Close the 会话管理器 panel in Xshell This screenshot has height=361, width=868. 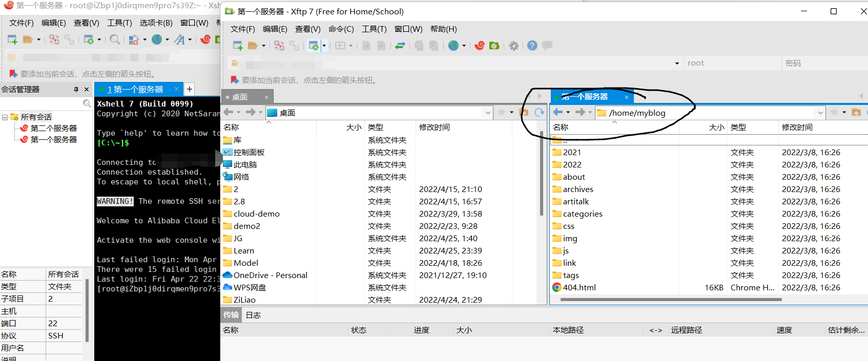point(87,89)
